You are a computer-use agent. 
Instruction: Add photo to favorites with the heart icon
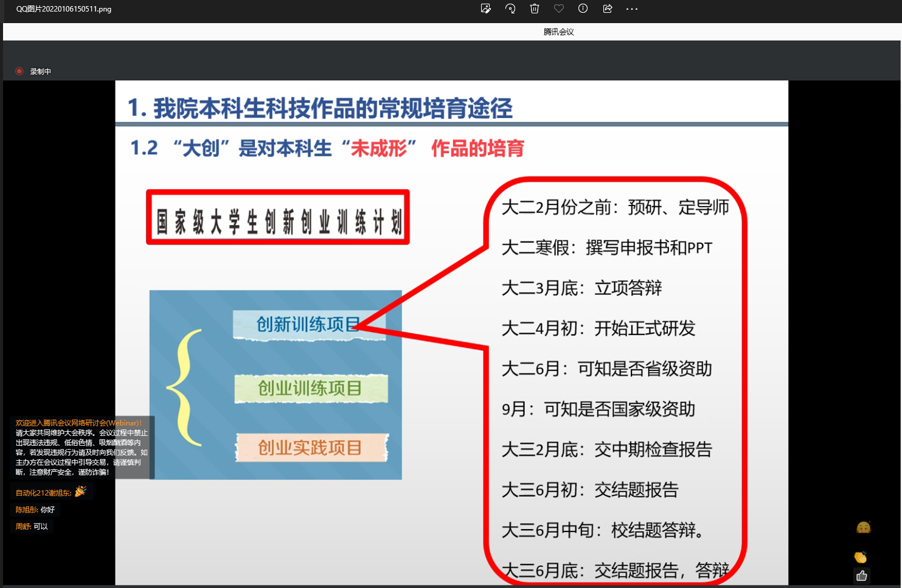[x=559, y=9]
